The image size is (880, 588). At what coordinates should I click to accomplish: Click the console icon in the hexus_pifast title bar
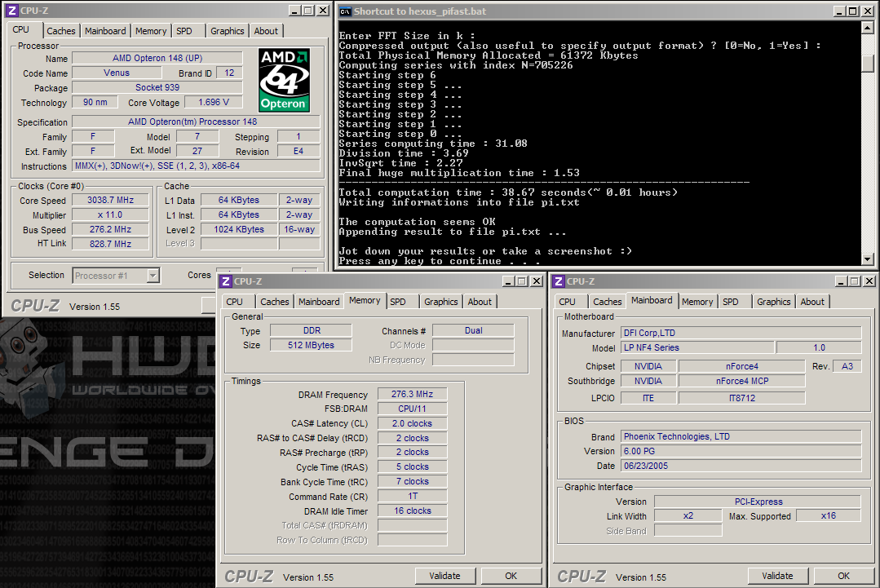click(345, 11)
